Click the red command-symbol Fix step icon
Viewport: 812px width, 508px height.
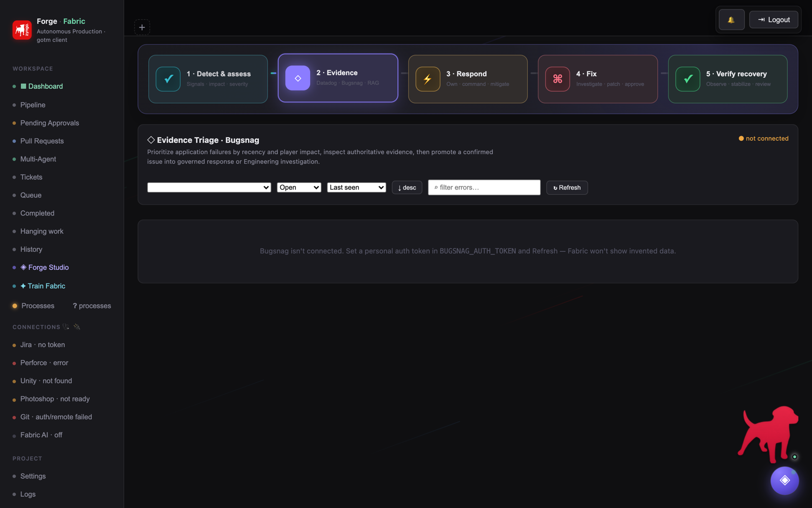pyautogui.click(x=558, y=79)
